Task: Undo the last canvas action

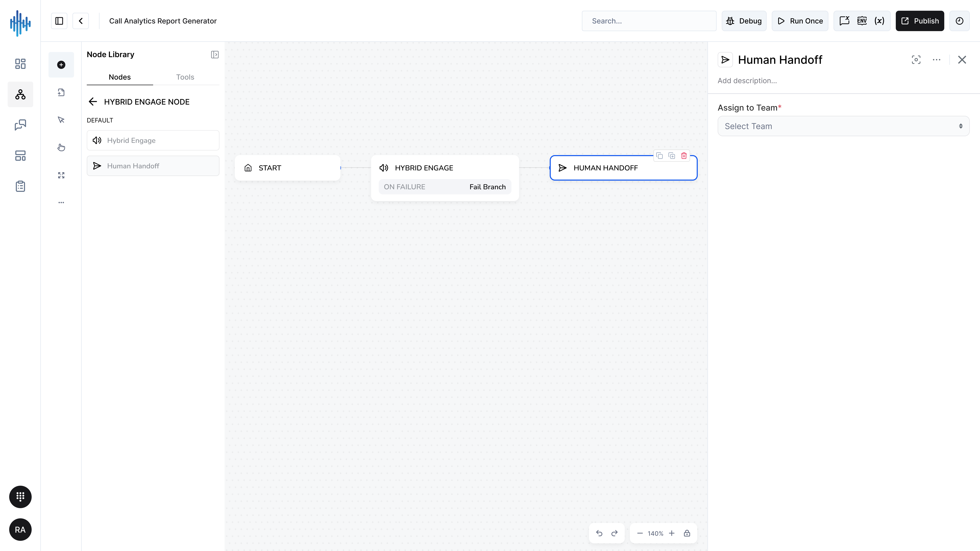Action: (x=599, y=533)
